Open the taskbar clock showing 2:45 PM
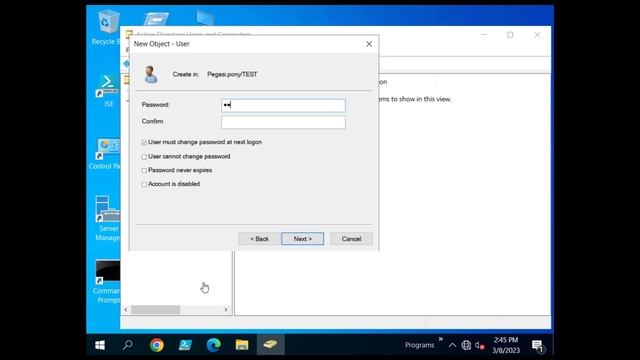Image resolution: width=640 pixels, height=360 pixels. click(506, 345)
